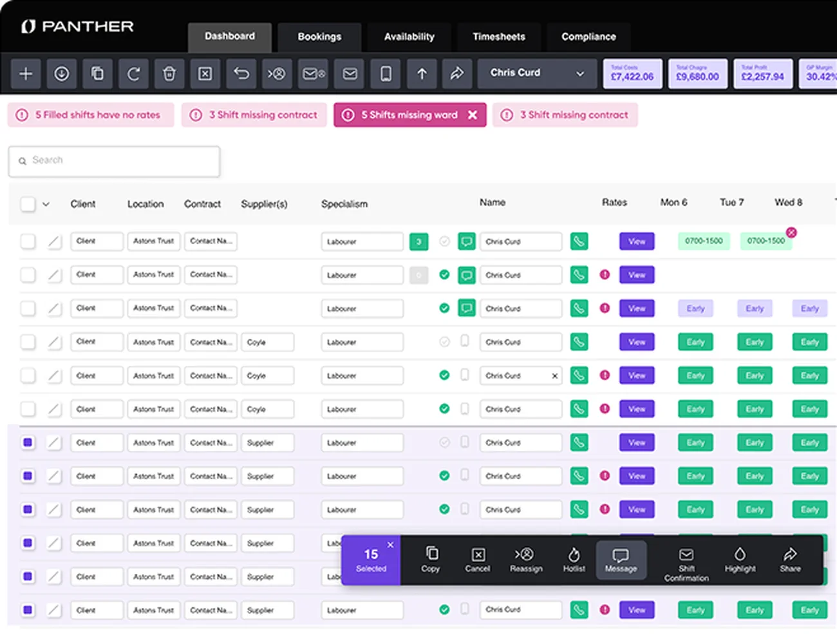Tick the select-all checkbox in the table header
The image size is (837, 644).
[x=28, y=204]
